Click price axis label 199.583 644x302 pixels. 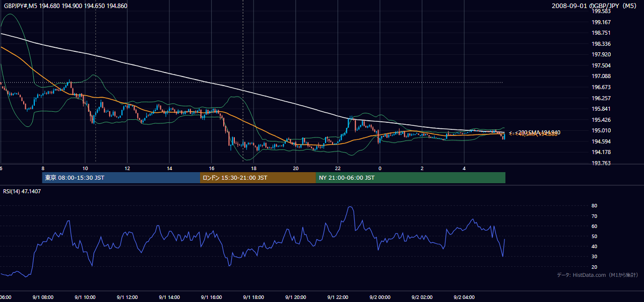tap(601, 11)
